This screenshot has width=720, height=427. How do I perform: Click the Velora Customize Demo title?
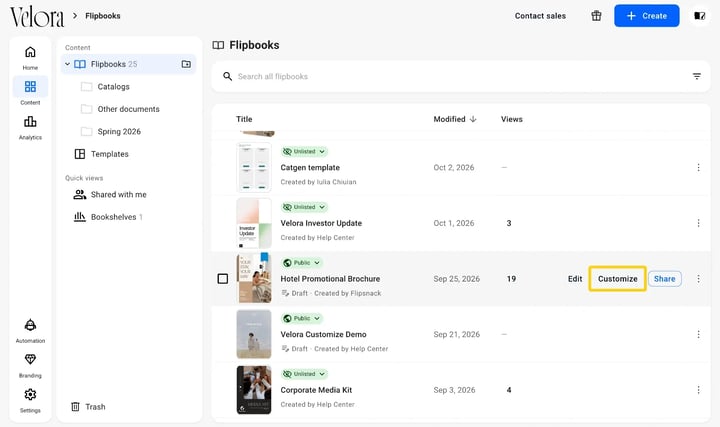click(323, 334)
